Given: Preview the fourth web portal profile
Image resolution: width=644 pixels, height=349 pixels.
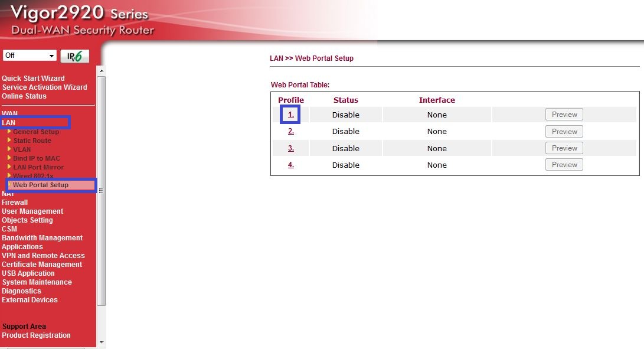Looking at the screenshot, I should pyautogui.click(x=564, y=165).
